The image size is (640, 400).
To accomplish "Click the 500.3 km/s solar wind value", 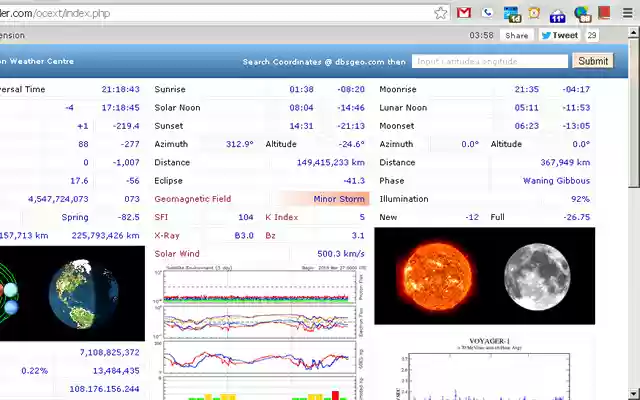I will 341,253.
